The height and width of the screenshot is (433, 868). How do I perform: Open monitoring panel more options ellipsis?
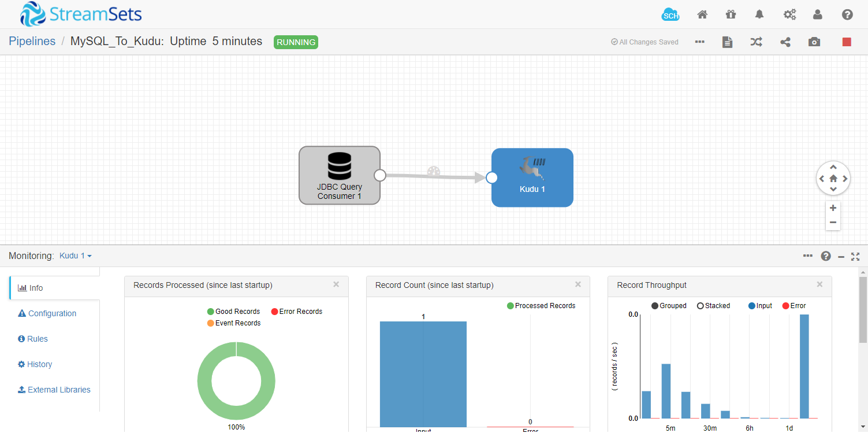coord(807,256)
